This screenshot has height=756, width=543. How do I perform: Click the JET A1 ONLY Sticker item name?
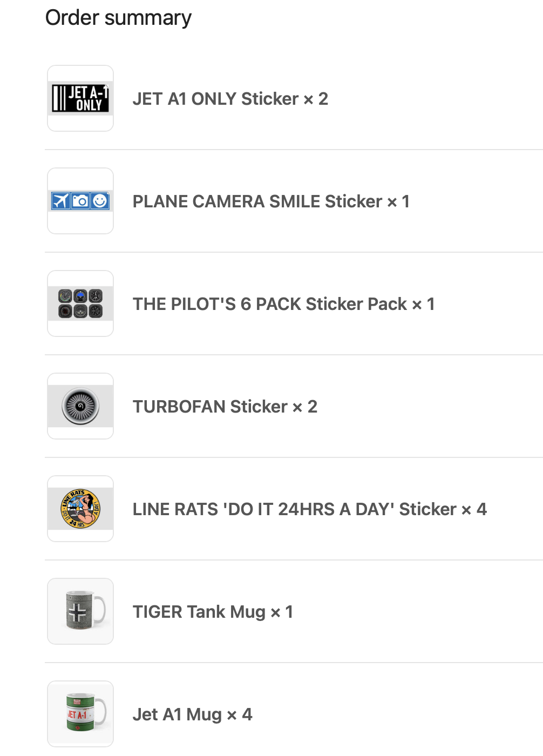[230, 99]
